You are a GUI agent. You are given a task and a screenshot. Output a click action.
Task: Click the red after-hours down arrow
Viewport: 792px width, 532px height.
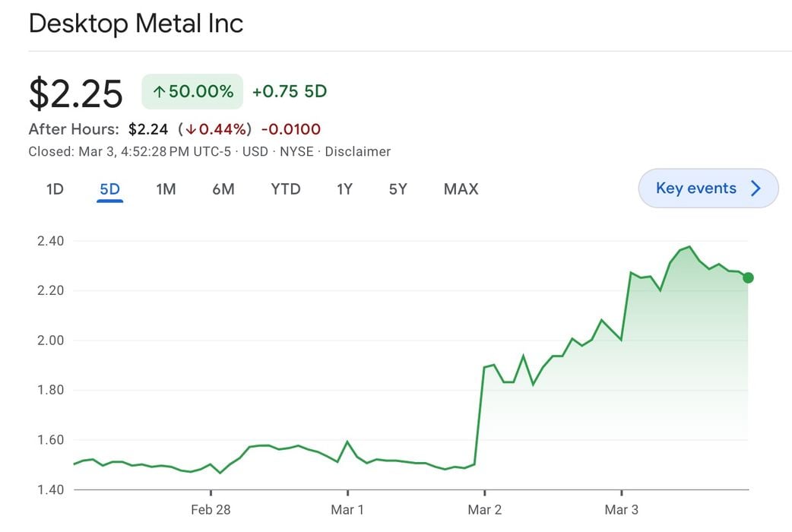(x=191, y=129)
